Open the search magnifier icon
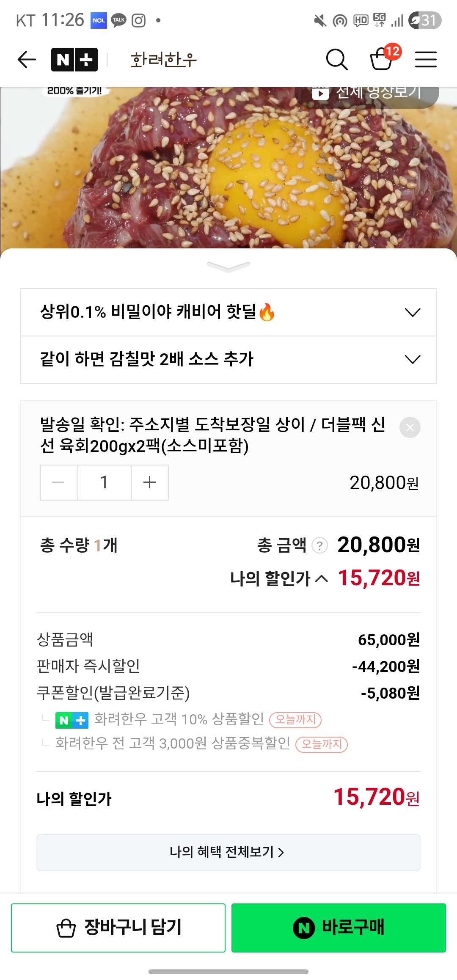The width and height of the screenshot is (457, 980). pos(337,59)
